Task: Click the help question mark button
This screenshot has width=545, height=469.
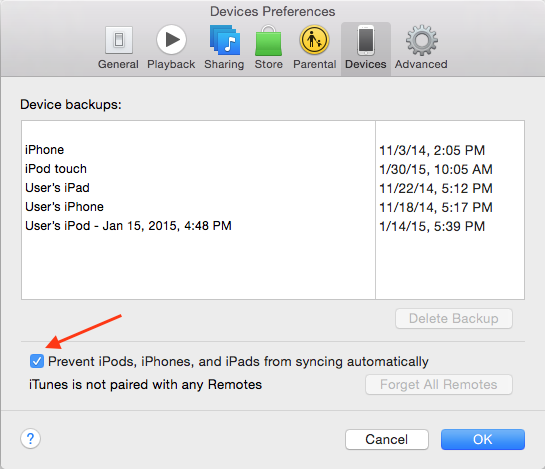Action: pos(31,439)
